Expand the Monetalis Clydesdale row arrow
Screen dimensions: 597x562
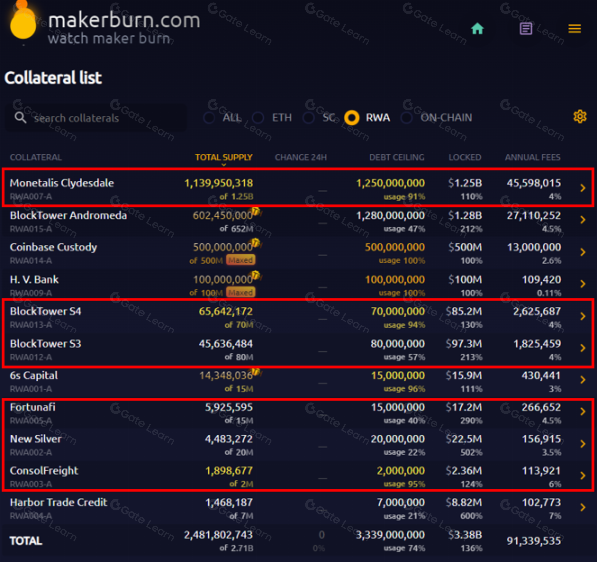(x=583, y=188)
